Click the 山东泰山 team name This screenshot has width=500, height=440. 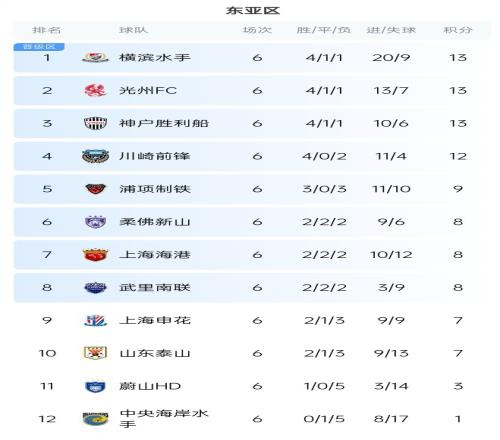[155, 353]
